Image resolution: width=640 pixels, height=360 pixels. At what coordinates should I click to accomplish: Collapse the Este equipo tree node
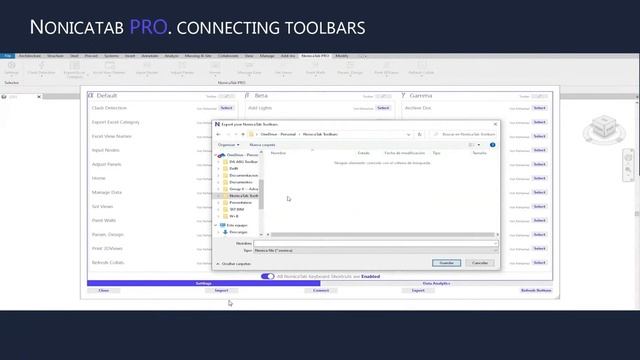click(x=216, y=225)
